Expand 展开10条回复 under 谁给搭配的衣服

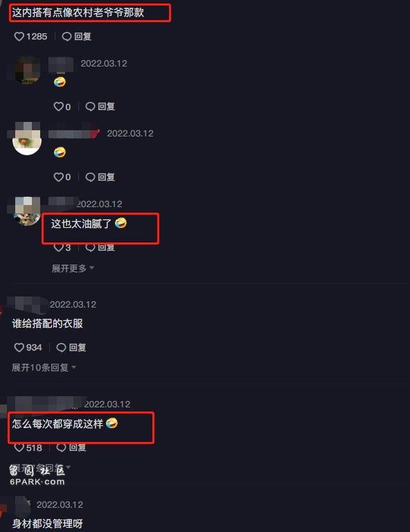44,367
